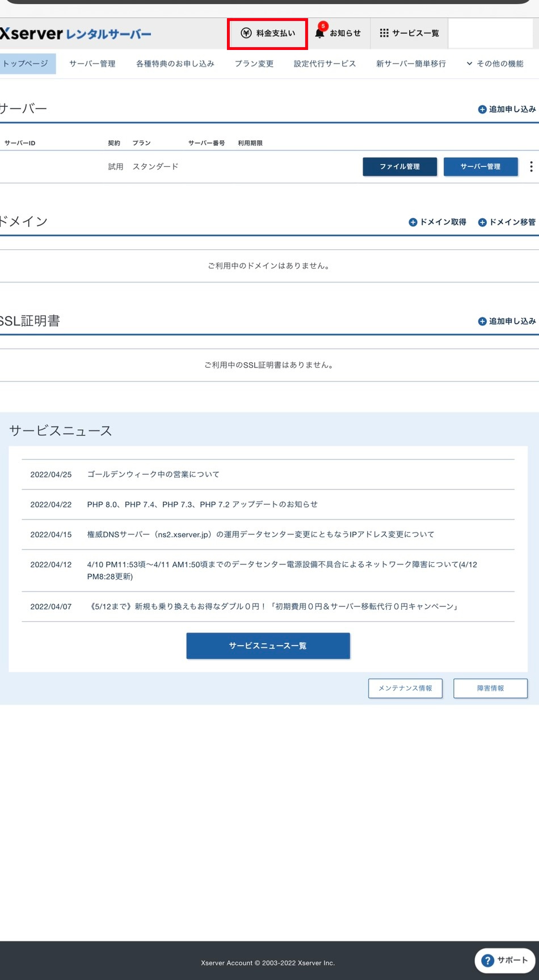Click the plus icon next to ドメイン取得
This screenshot has height=980, width=539.
pos(413,222)
